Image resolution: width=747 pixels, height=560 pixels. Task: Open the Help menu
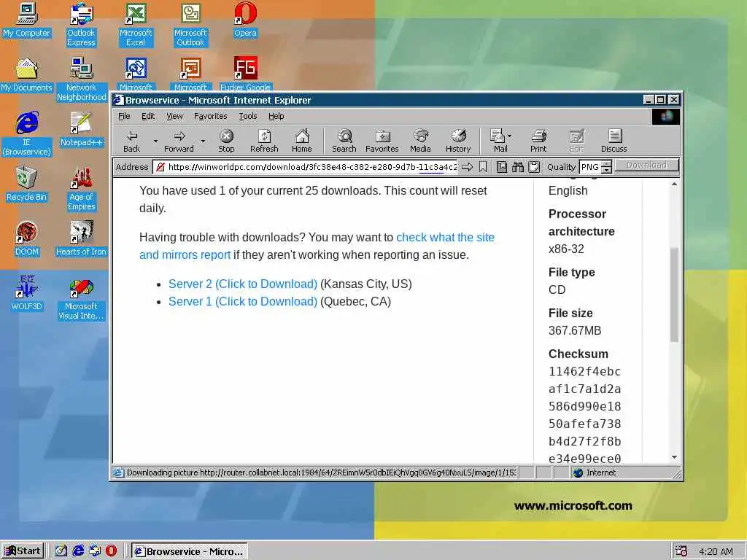tap(276, 116)
